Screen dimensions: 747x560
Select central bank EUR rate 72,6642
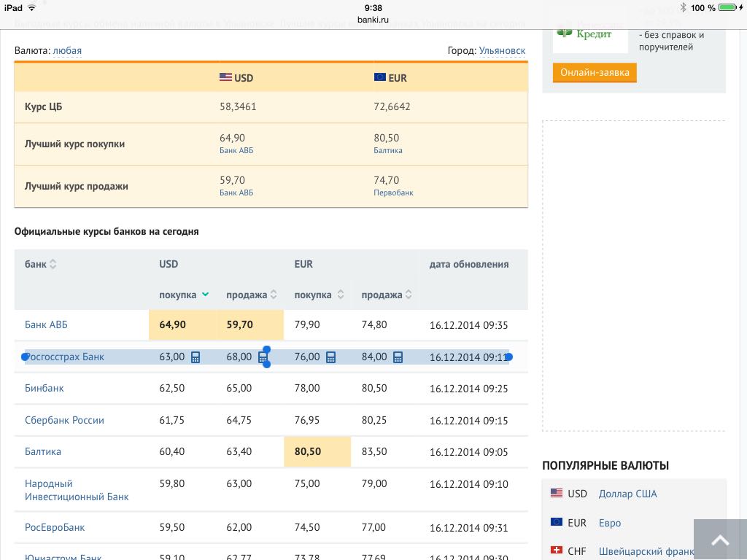pos(392,106)
